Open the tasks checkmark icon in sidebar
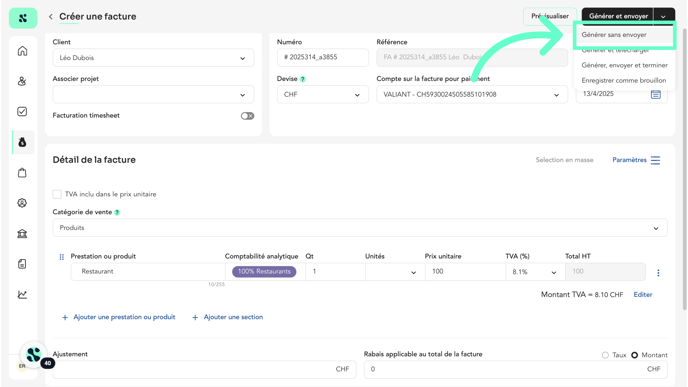The width and height of the screenshot is (688, 387). tap(22, 111)
